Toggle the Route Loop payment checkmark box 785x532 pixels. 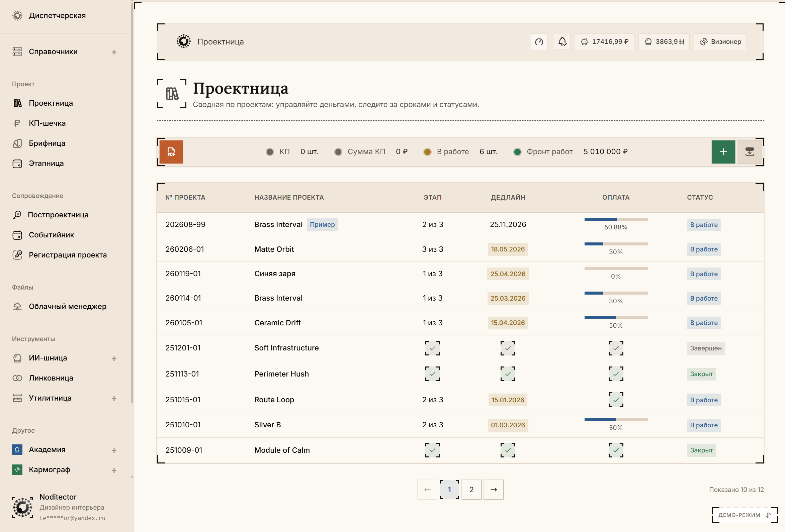coord(616,400)
